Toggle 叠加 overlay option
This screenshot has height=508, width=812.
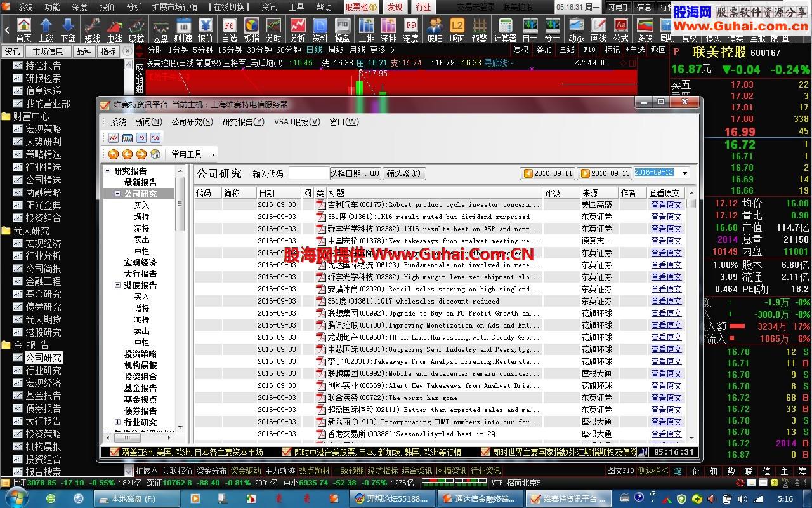(544, 50)
